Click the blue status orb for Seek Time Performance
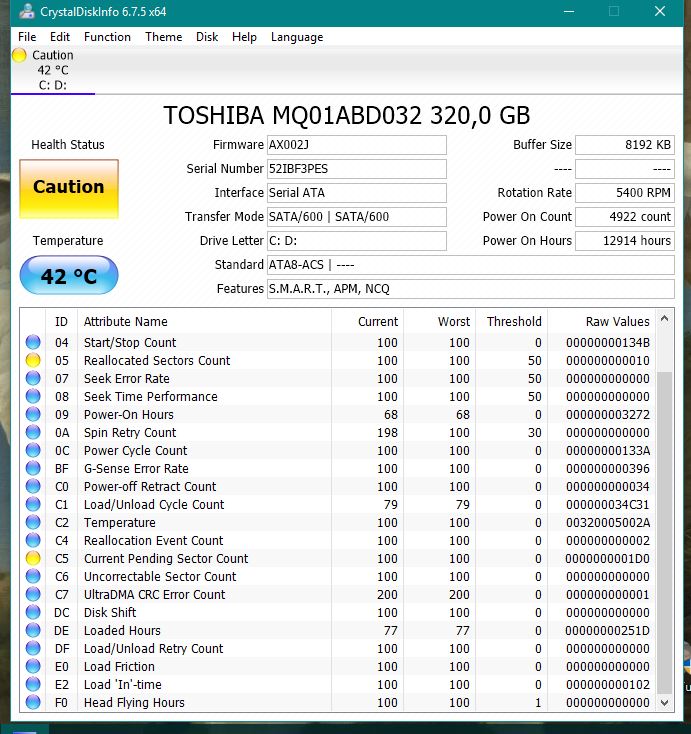The width and height of the screenshot is (691, 734). [x=33, y=396]
